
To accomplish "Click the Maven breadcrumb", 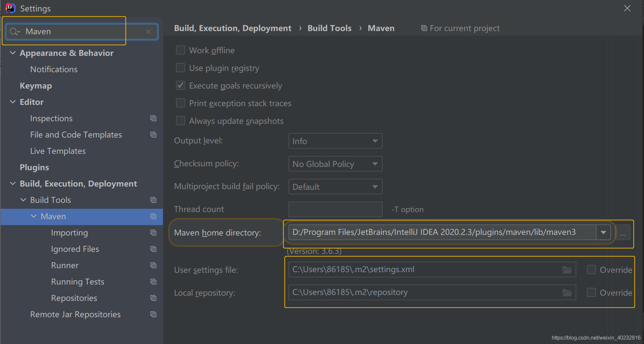I will [381, 28].
